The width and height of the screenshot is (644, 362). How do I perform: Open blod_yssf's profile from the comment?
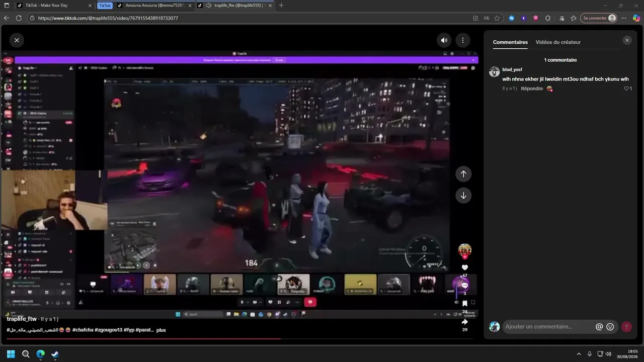512,69
